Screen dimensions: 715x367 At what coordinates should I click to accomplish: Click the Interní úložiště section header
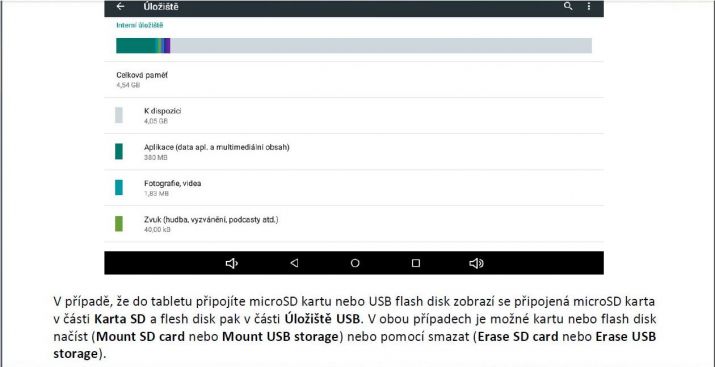tap(140, 26)
